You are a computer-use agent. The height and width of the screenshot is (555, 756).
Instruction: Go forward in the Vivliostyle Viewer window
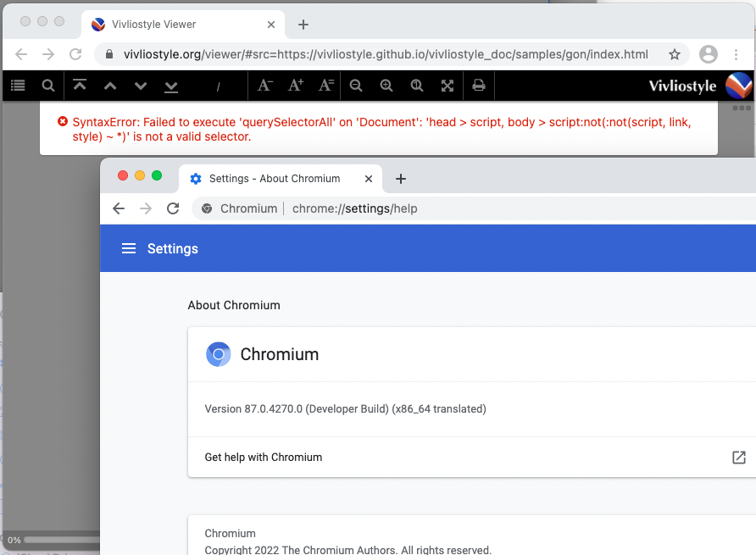(48, 54)
